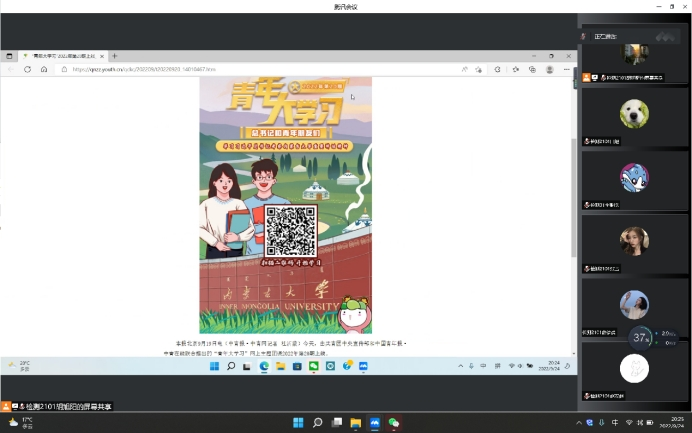Open Tencent Meeting from the bottom taskbar

(375, 422)
